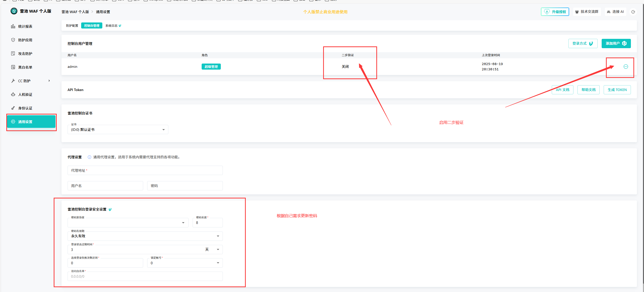Open the 锁定账号 dropdown
The height and width of the screenshot is (292, 644).
(x=185, y=263)
